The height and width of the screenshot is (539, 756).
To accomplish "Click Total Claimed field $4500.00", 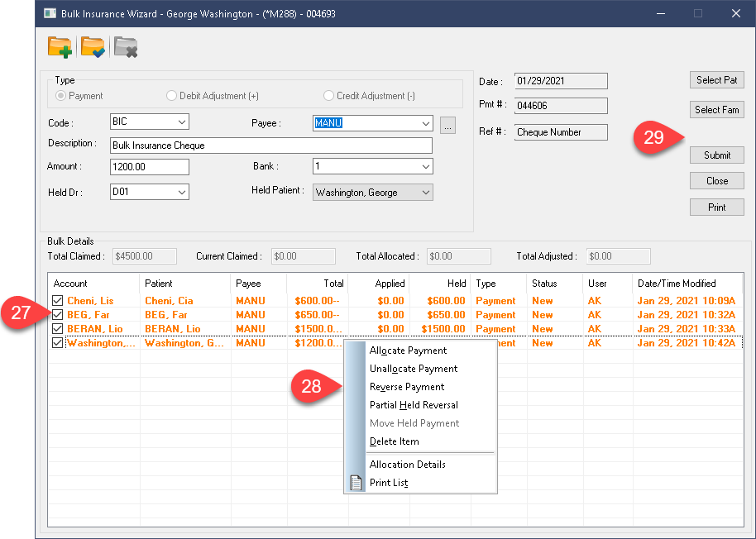I will coord(145,256).
